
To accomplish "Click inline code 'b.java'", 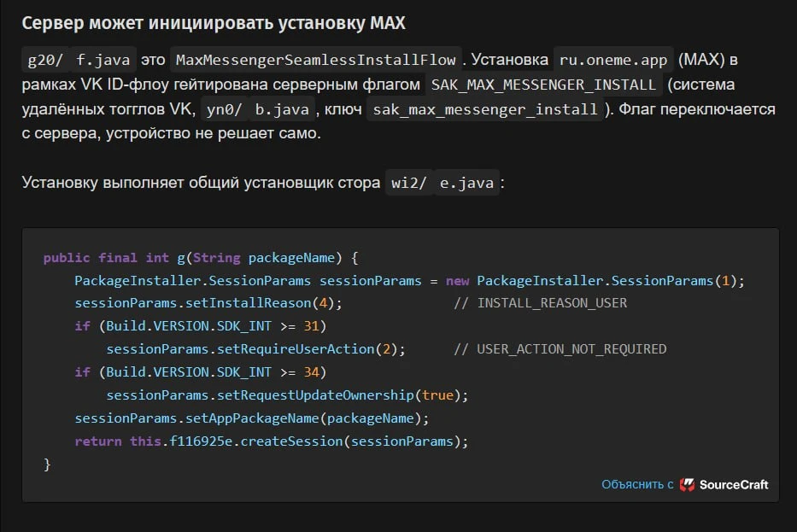I will 282,109.
